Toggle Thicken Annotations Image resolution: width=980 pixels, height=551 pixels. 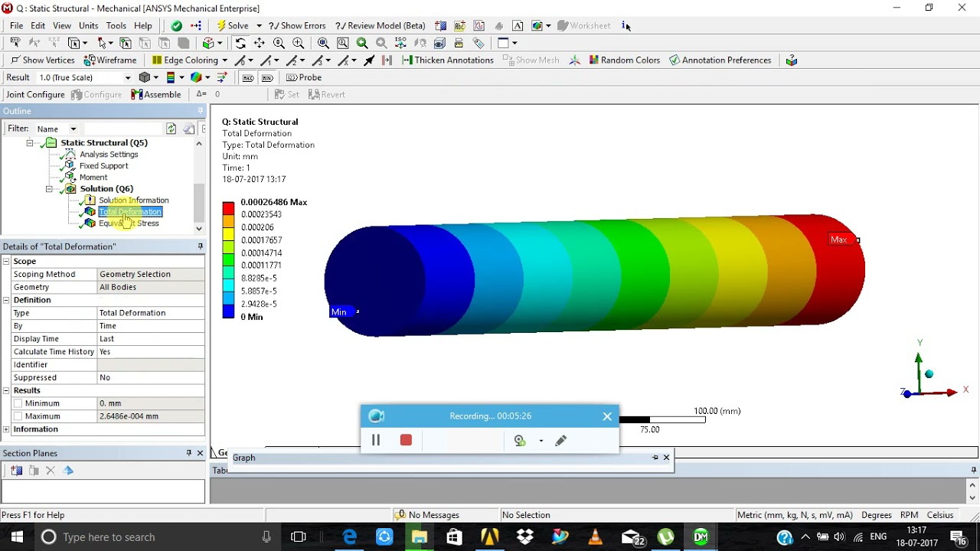point(447,60)
